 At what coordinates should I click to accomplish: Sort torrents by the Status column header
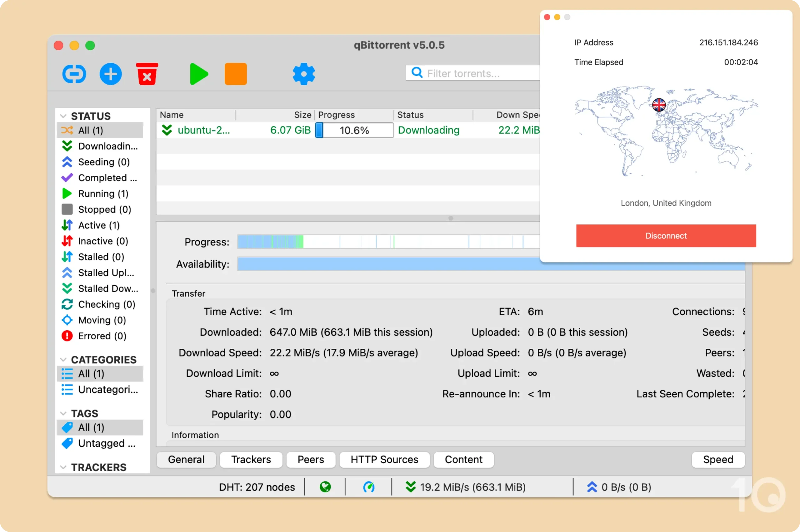434,115
